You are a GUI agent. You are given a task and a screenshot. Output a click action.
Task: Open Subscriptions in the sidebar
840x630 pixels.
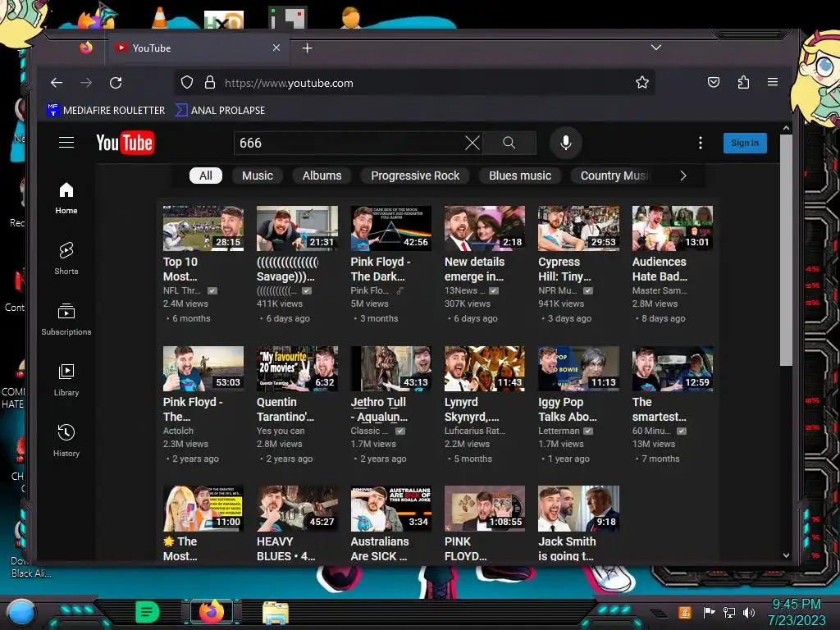(x=66, y=319)
